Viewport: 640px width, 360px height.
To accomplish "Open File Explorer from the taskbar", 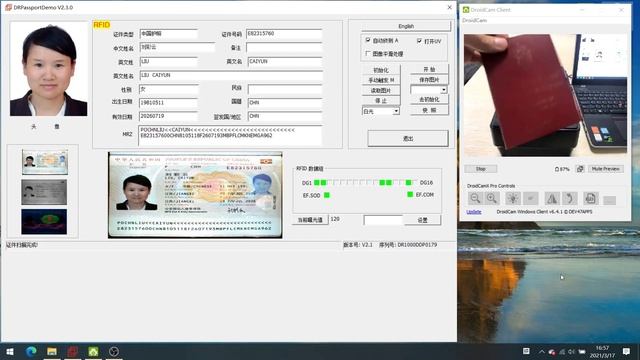I will [x=52, y=351].
